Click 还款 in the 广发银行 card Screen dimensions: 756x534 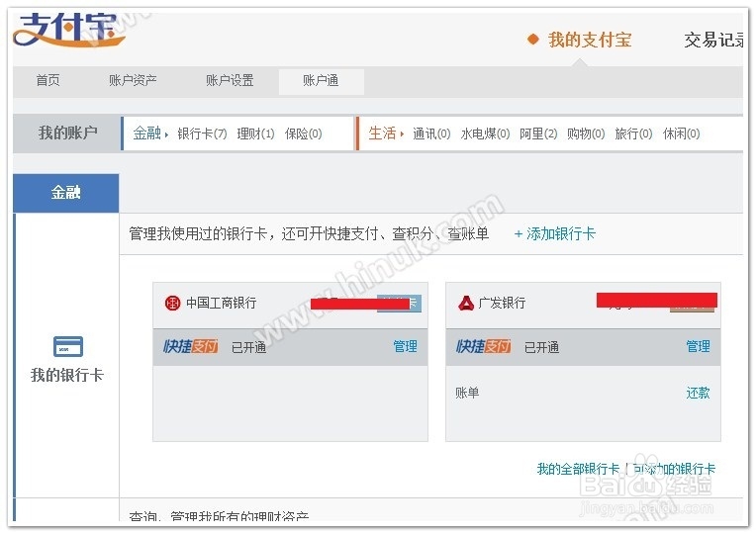699,393
